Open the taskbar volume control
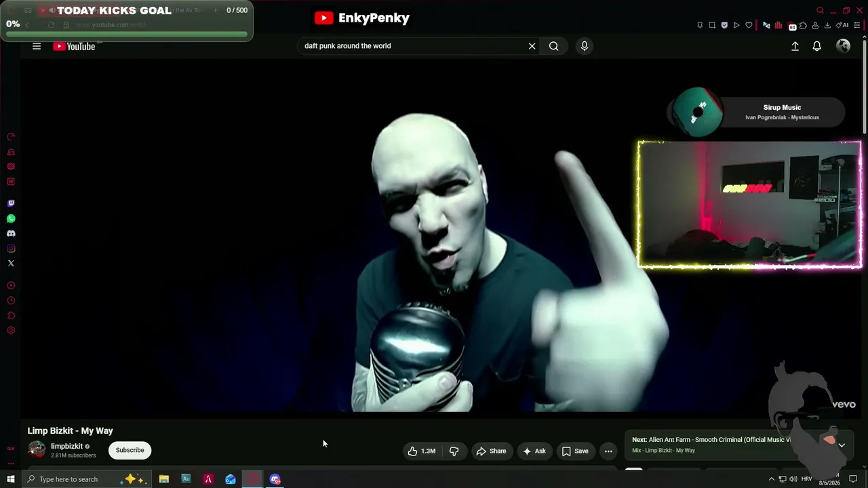This screenshot has width=868, height=488. [793, 479]
